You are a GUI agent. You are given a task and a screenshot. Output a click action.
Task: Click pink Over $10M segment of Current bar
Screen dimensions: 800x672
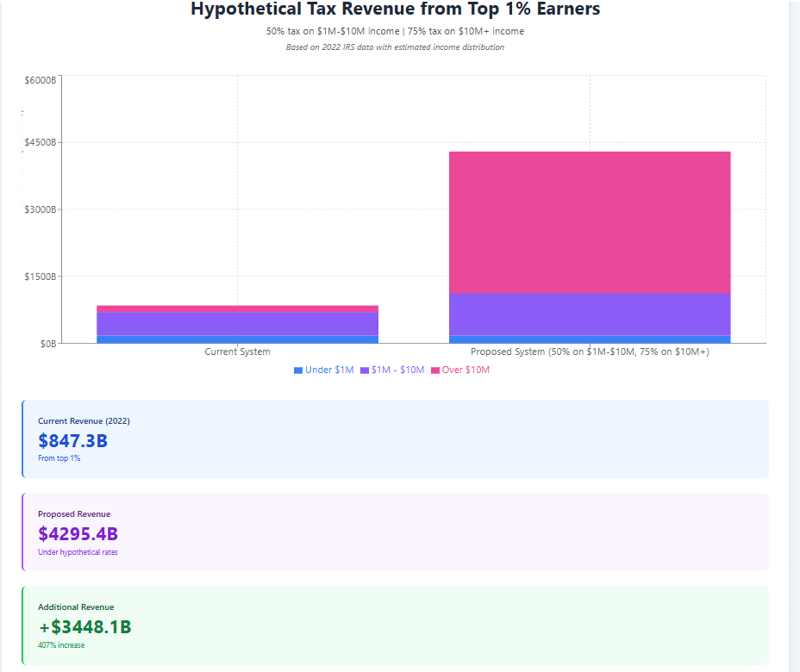(237, 308)
